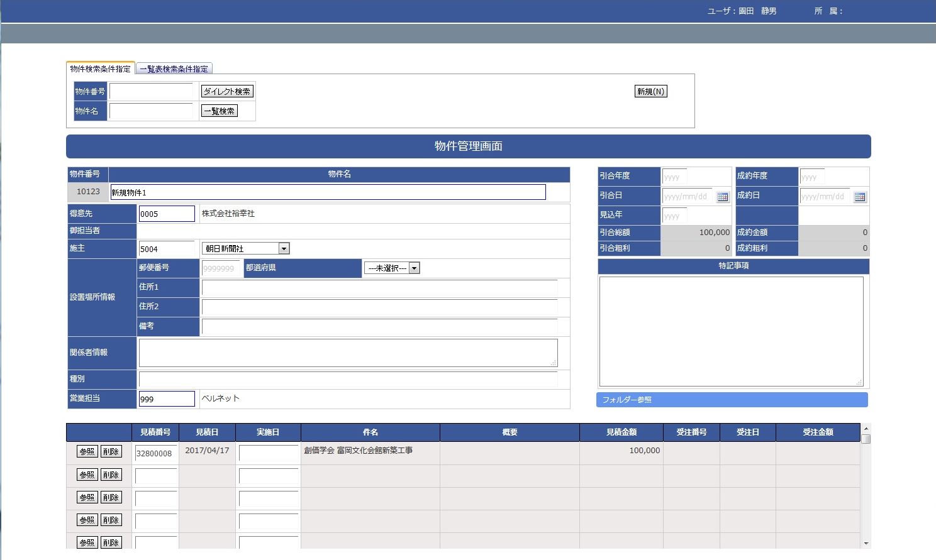Click the 住所1 input field

[x=379, y=288]
